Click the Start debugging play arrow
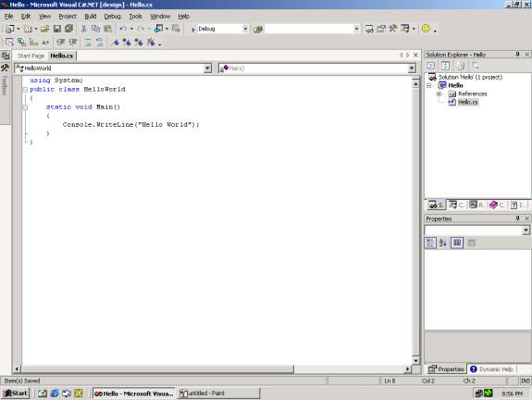532x400 pixels. (x=193, y=30)
